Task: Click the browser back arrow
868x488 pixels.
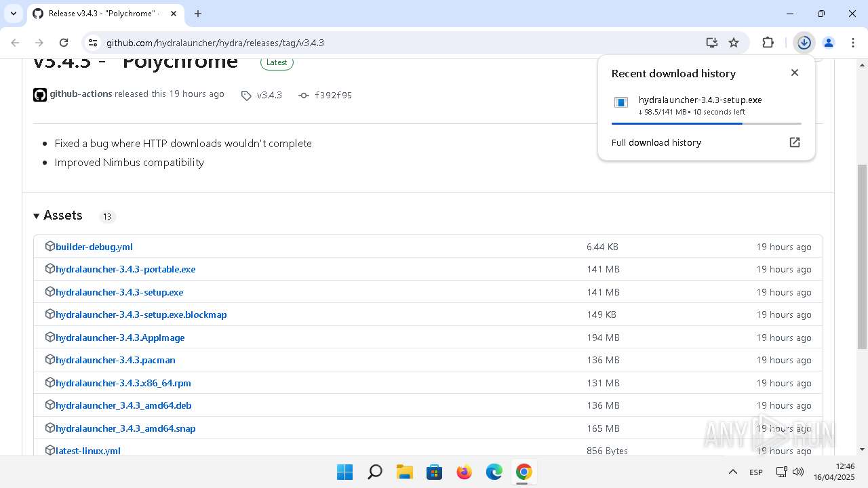Action: (x=15, y=43)
